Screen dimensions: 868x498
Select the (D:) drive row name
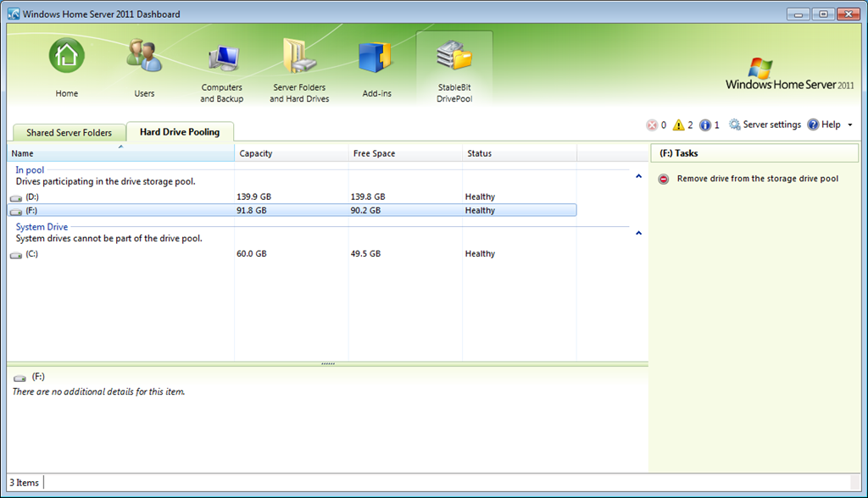pyautogui.click(x=32, y=196)
